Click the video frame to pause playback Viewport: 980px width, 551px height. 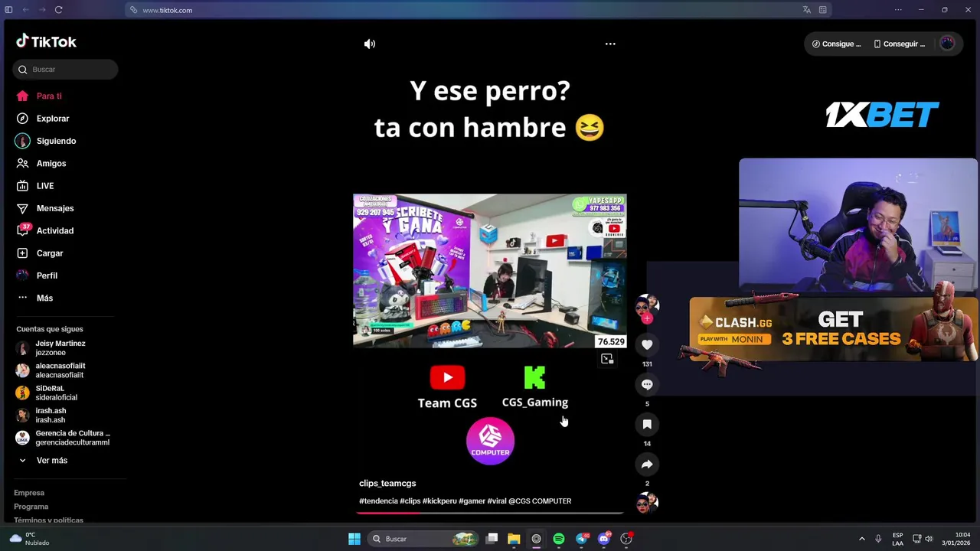pyautogui.click(x=490, y=271)
